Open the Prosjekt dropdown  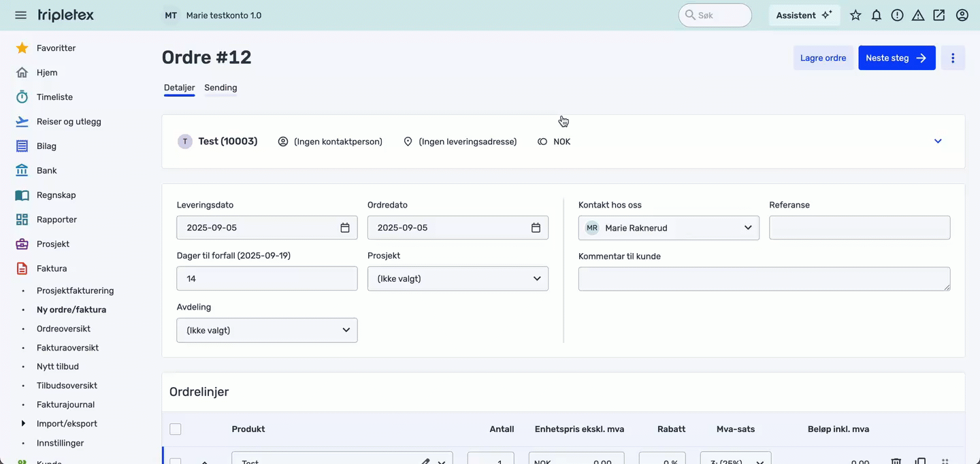458,278
